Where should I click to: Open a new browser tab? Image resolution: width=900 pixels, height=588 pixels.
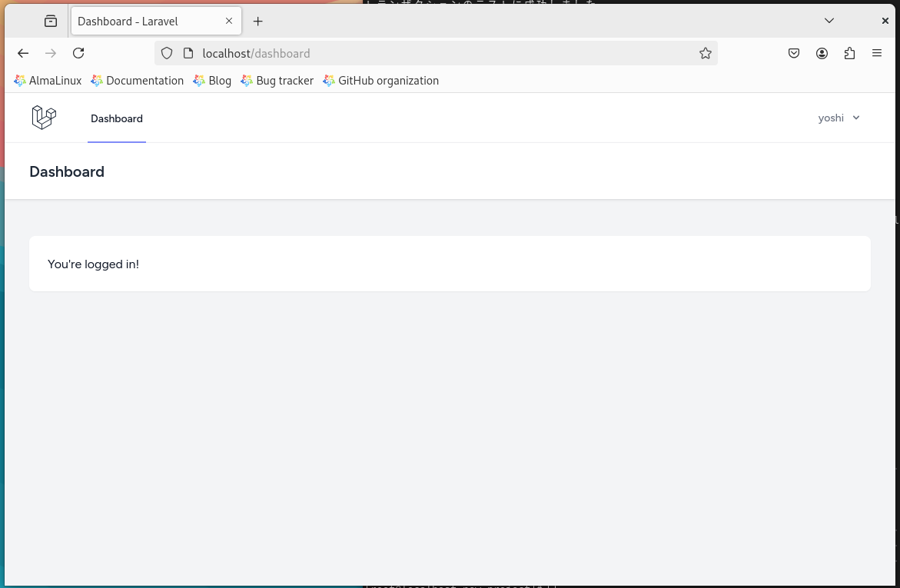pos(258,22)
